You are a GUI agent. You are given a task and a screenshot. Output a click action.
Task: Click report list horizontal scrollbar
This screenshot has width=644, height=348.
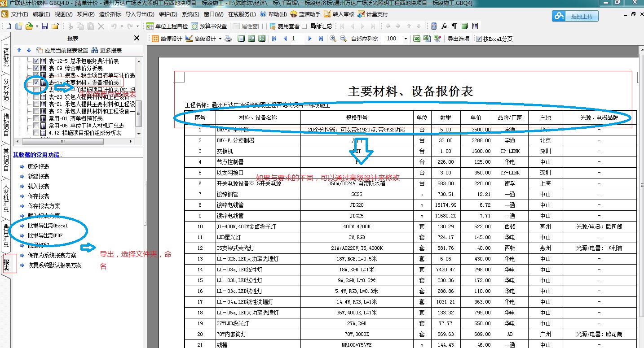[62, 141]
